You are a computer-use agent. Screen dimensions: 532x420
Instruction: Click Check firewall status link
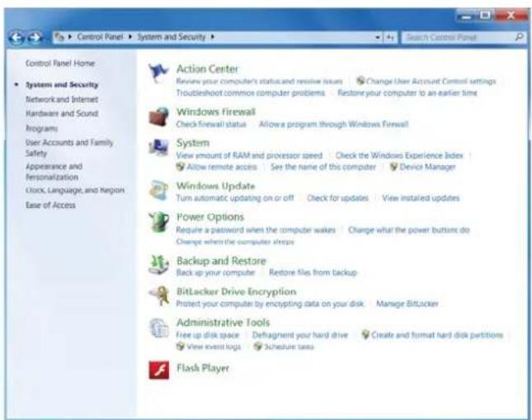coord(211,125)
